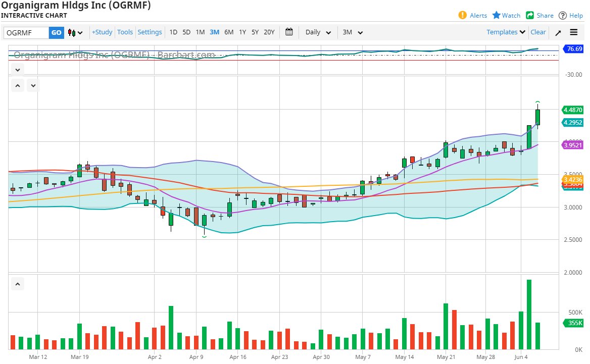
Task: Open the Settings menu
Action: (x=150, y=32)
